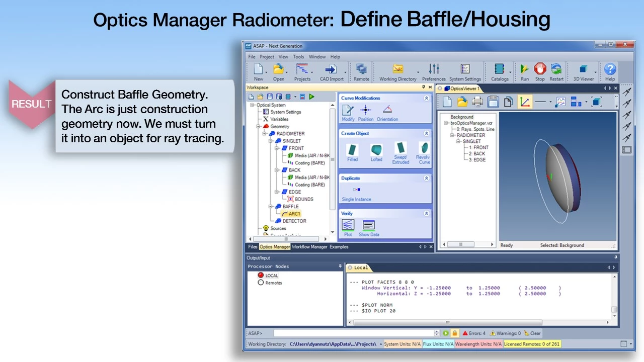This screenshot has width=644, height=362.
Task: Click the Restart icon
Action: click(x=556, y=71)
